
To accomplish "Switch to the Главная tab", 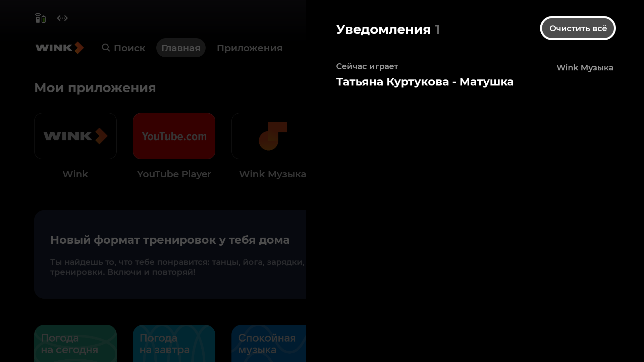I will coord(181,48).
